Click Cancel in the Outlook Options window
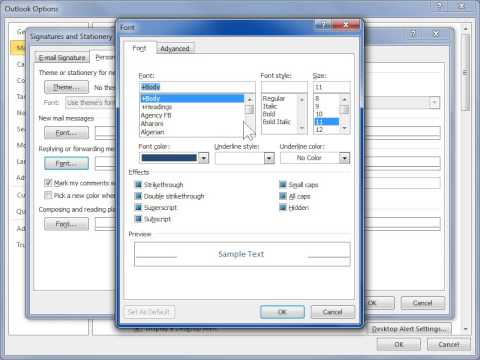The width and height of the screenshot is (480, 360). click(x=449, y=344)
